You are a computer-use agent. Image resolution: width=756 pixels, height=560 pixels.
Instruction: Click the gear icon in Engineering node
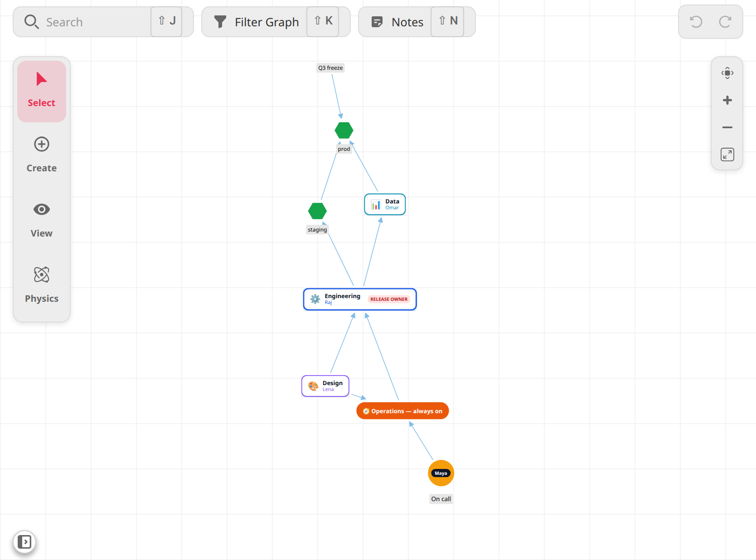point(315,299)
